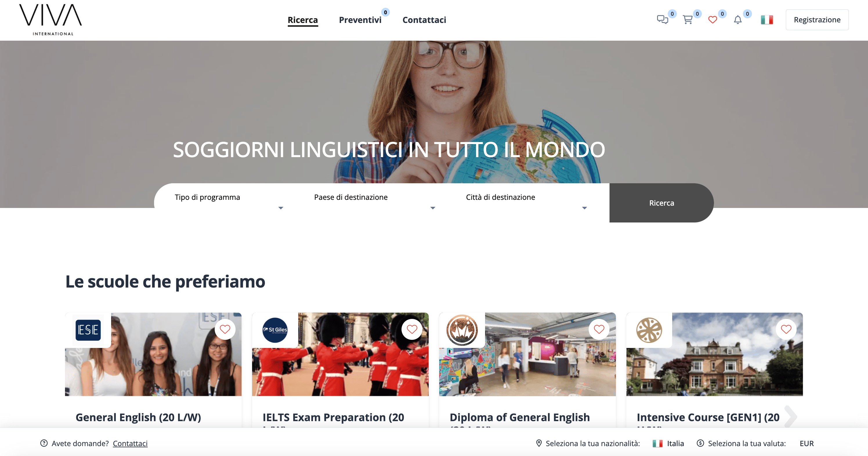Open the Preventivi menu item
The height and width of the screenshot is (456, 868).
(x=360, y=20)
